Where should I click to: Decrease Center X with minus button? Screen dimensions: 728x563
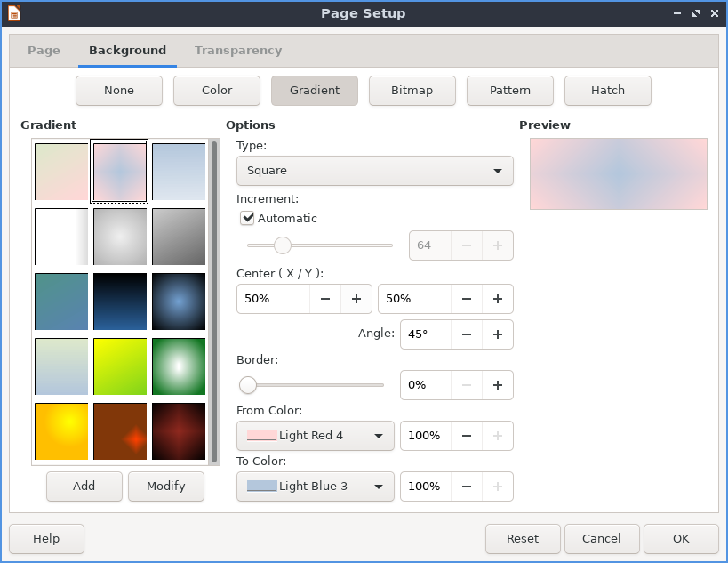325,299
